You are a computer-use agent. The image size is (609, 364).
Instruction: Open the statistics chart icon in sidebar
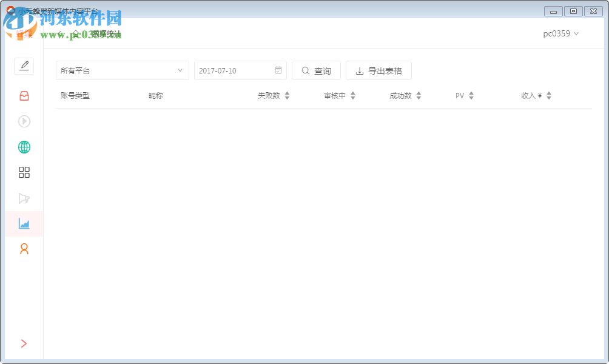coord(24,224)
